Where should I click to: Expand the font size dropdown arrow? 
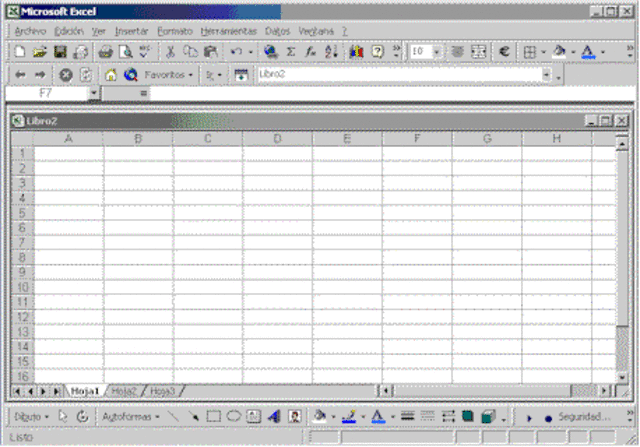tap(436, 52)
